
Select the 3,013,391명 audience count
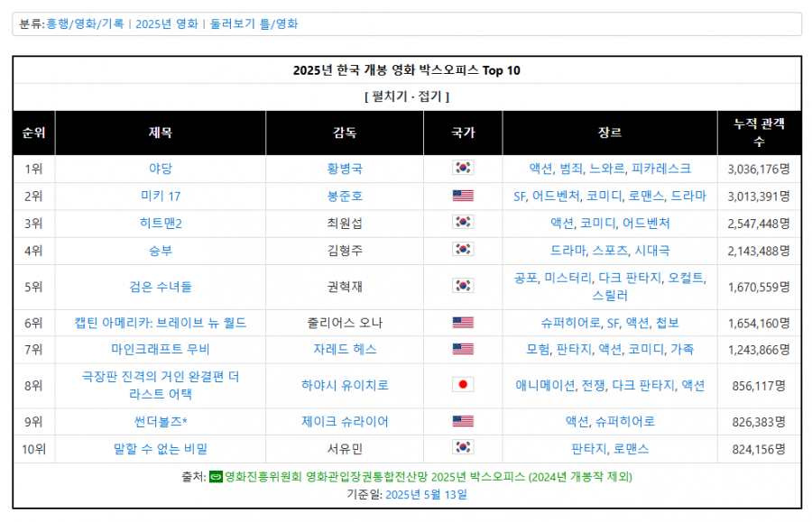[759, 197]
